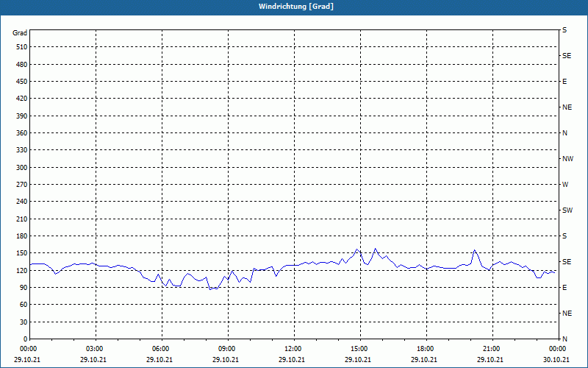Select the y-axis value 0
Viewport: 588px width, 368px height.
pos(26,339)
